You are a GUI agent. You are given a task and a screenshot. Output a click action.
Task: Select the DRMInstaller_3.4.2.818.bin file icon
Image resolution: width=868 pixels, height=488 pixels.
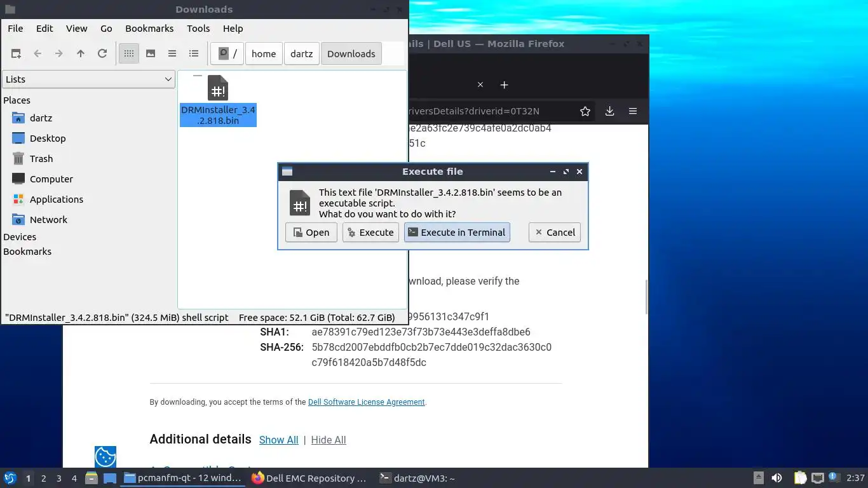pyautogui.click(x=218, y=88)
